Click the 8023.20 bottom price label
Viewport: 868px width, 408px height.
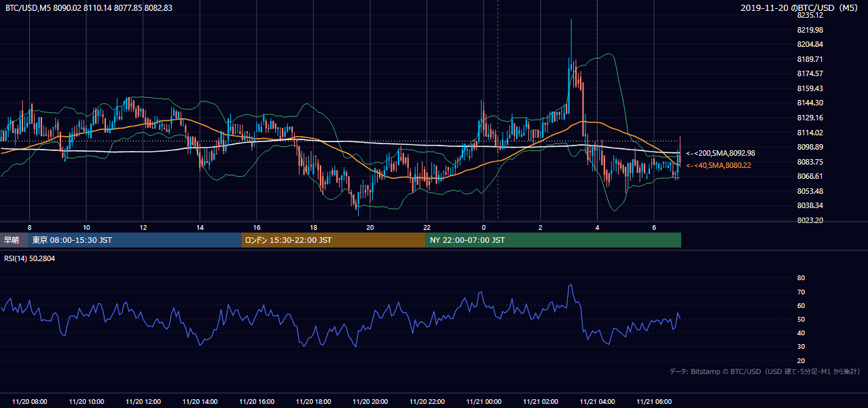click(810, 220)
